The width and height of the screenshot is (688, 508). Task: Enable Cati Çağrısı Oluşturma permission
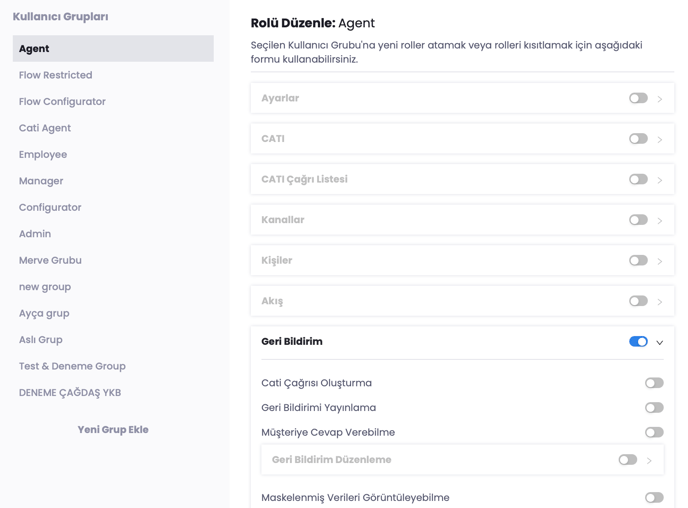click(x=654, y=383)
